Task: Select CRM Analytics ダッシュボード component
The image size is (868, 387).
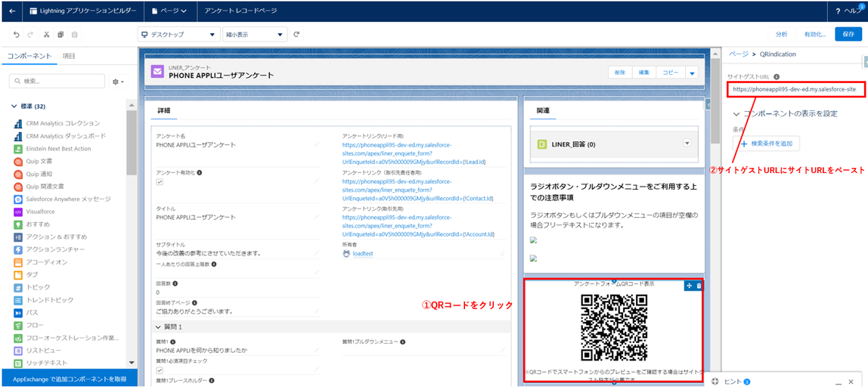Action: click(65, 135)
